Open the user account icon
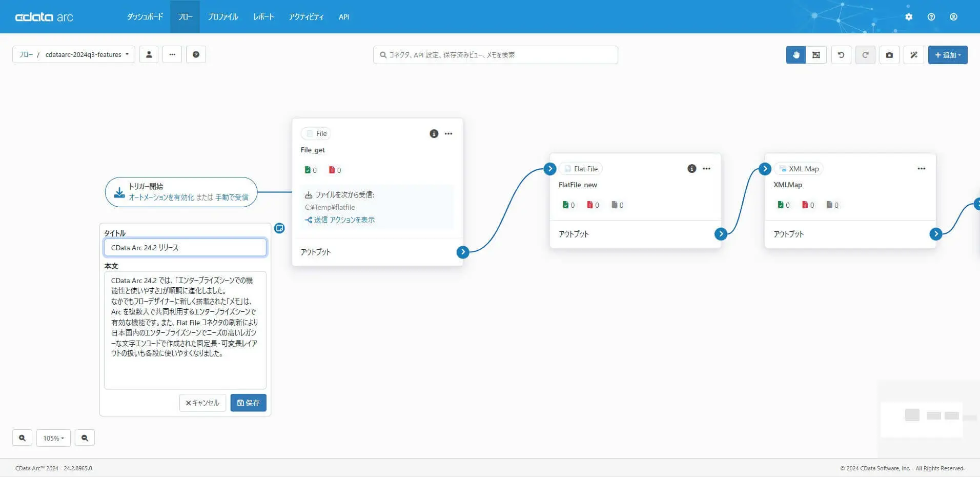This screenshot has height=477, width=980. [953, 17]
